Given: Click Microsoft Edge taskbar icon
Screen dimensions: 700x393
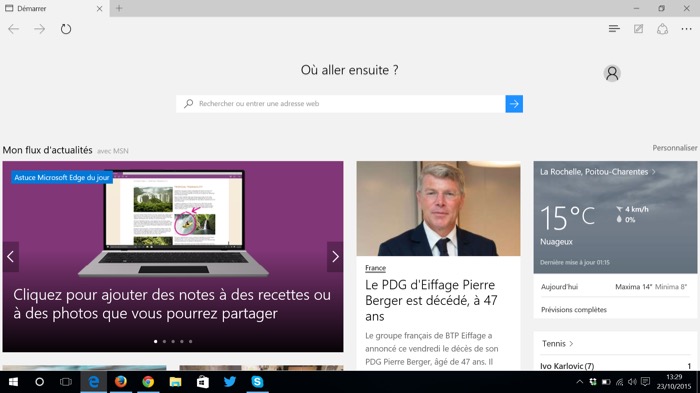Looking at the screenshot, I should pos(94,382).
